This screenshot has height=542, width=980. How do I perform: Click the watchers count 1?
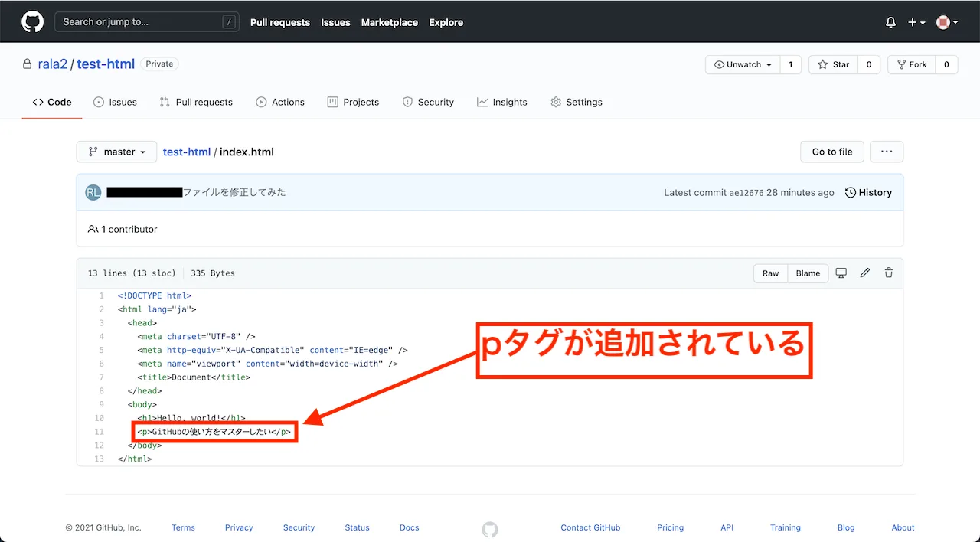pos(791,64)
